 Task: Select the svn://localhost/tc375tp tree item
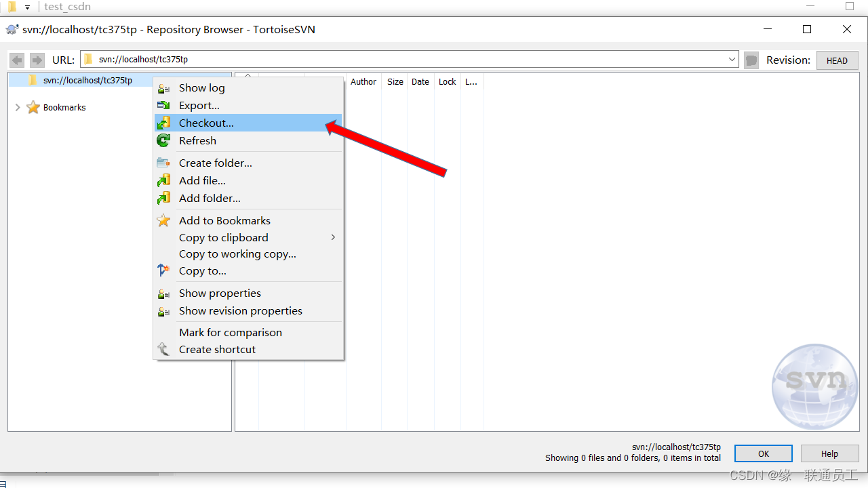coord(87,80)
